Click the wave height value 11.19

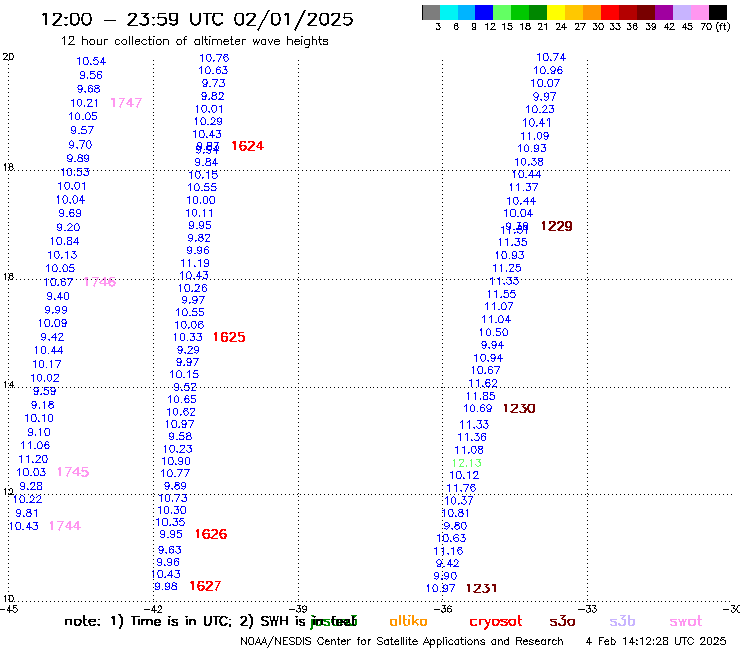pyautogui.click(x=195, y=263)
